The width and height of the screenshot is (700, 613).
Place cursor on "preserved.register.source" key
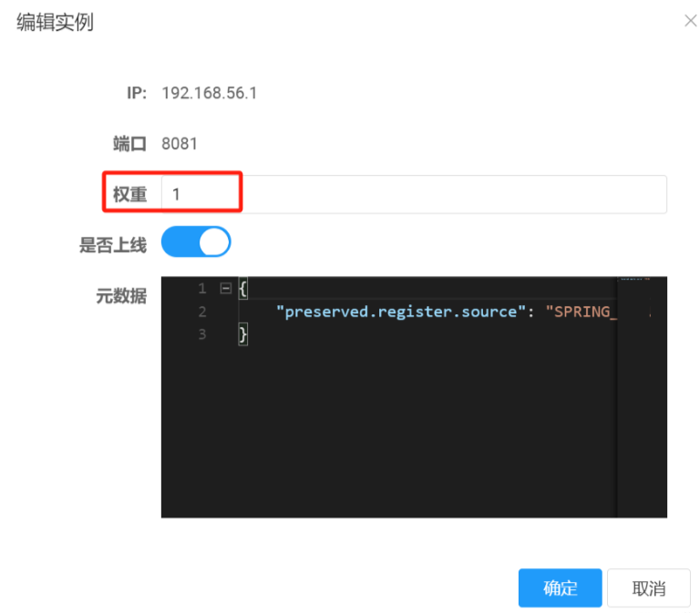coord(401,312)
